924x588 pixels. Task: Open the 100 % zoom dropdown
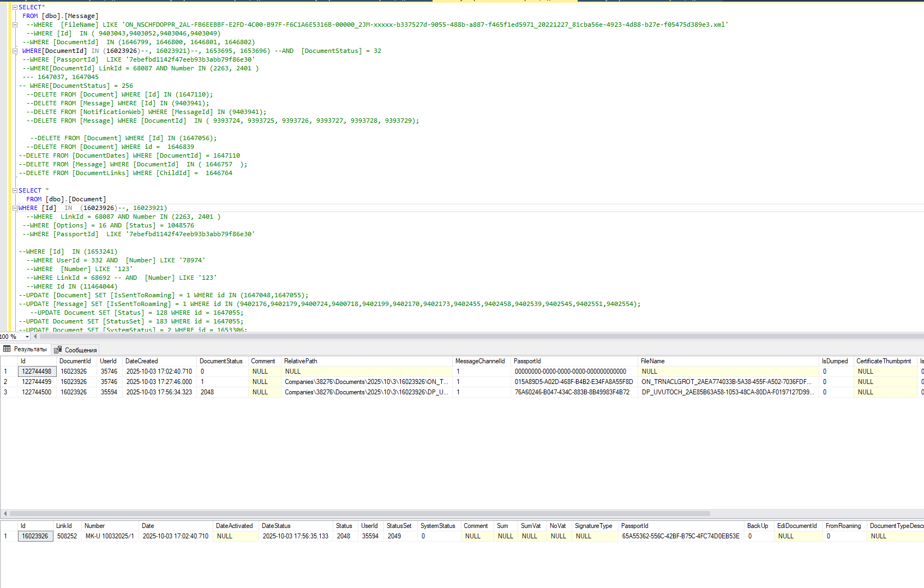(x=27, y=337)
